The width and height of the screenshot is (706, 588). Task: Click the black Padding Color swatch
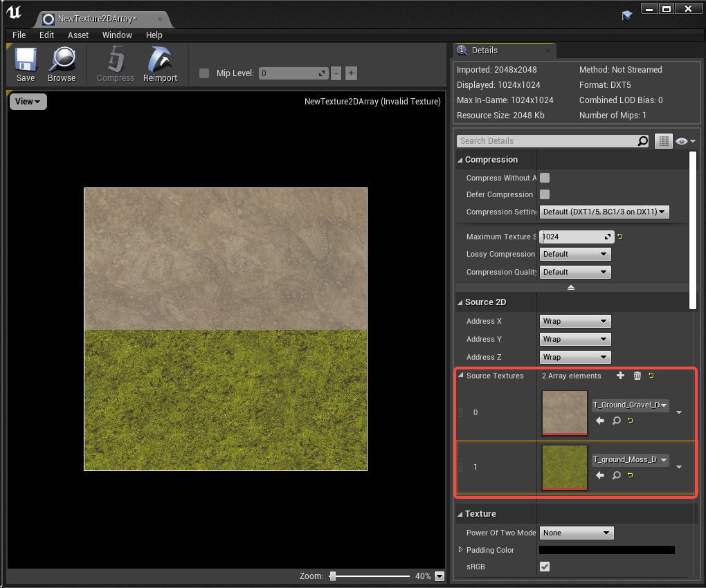coord(606,550)
